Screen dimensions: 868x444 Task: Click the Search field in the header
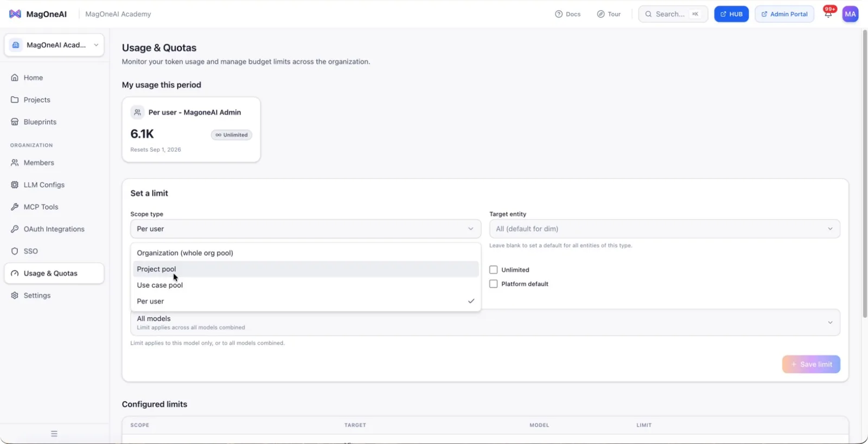[673, 14]
